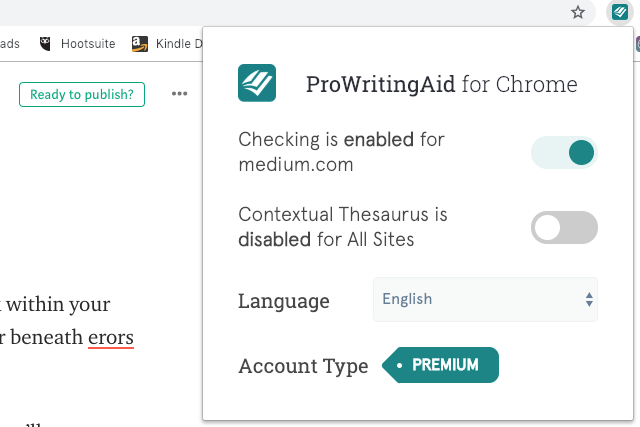Click the "Checking is enabled for medium.com" text
Screen dimensions: 640x427
click(341, 152)
